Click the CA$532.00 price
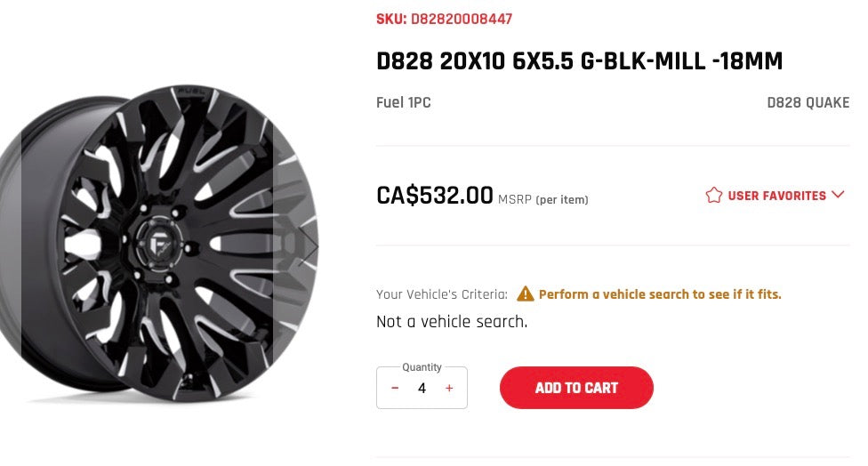 tap(434, 195)
